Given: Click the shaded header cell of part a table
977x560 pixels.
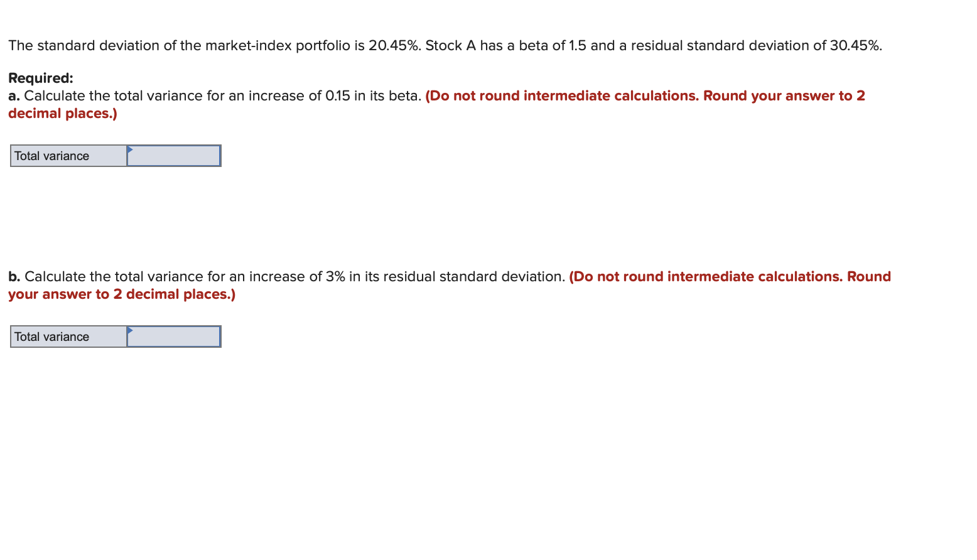Looking at the screenshot, I should [x=68, y=156].
